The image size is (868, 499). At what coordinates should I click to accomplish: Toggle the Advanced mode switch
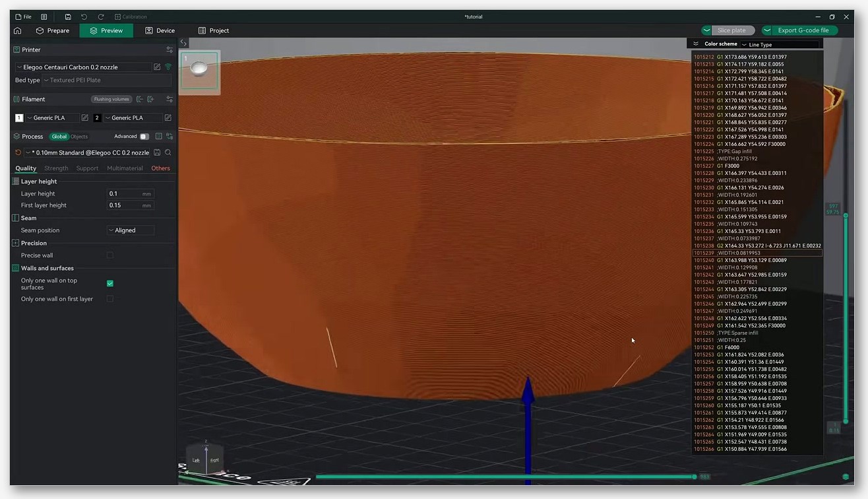tap(144, 137)
